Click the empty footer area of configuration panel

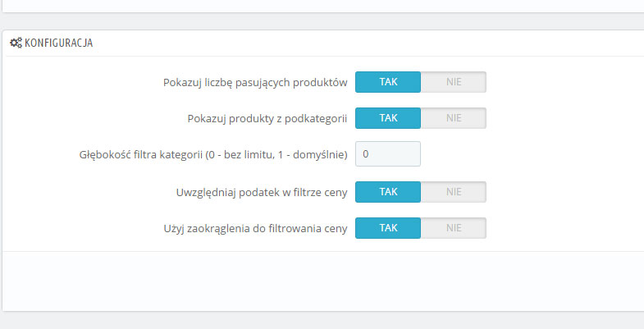(x=322, y=281)
